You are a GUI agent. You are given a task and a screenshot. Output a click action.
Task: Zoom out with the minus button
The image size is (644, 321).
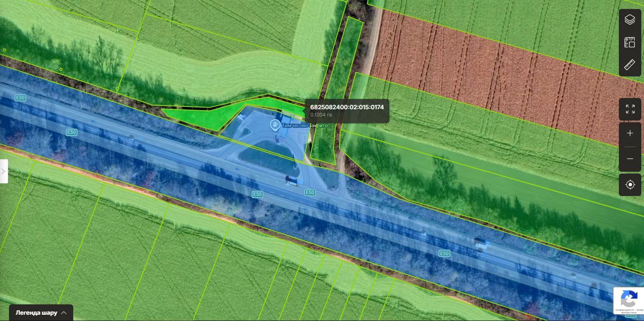630,159
